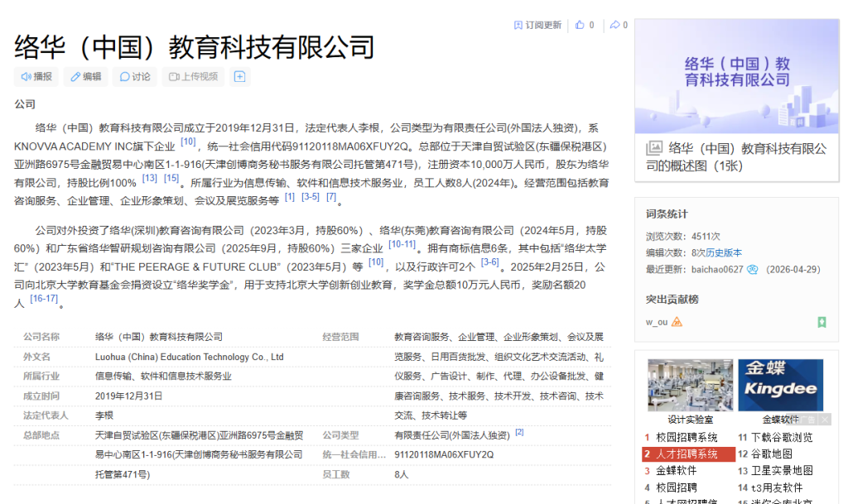
Task: Open the 校园招聘系统 ad link
Action: point(687,438)
